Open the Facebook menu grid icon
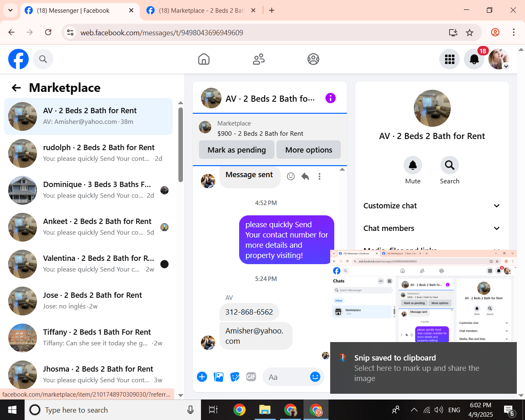Viewport: 525px width, 420px height. (450, 59)
